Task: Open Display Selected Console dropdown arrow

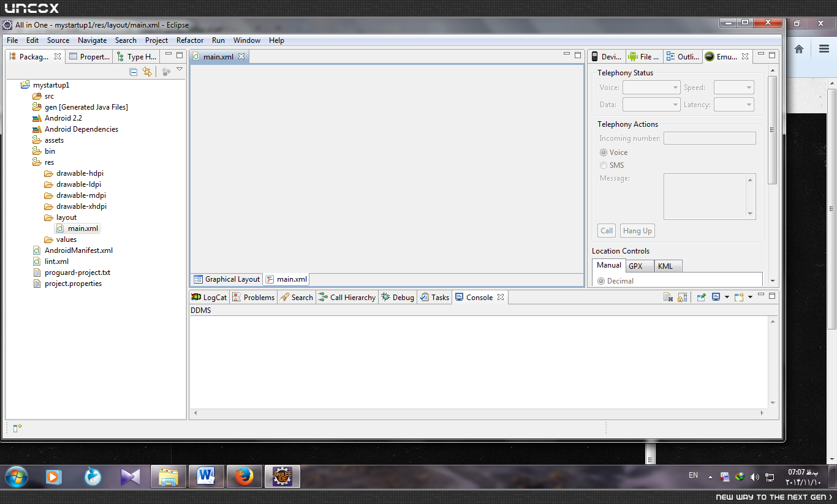Action: click(x=727, y=298)
